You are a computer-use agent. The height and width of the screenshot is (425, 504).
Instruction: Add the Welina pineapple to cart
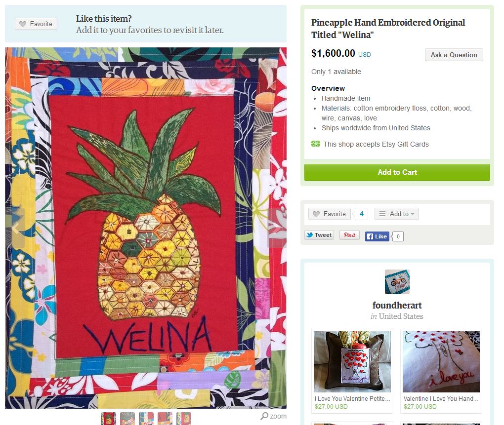[397, 172]
